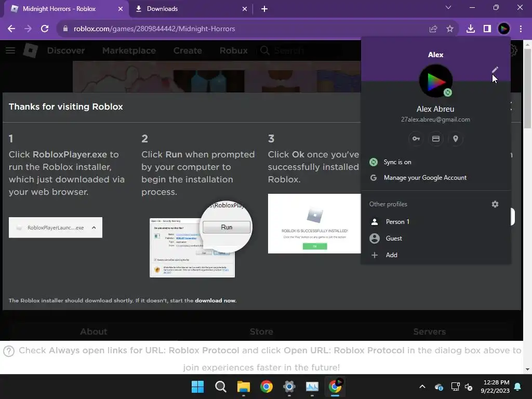Viewport: 532px width, 399px height.
Task: Open Addresses location pin icon
Action: (x=456, y=139)
